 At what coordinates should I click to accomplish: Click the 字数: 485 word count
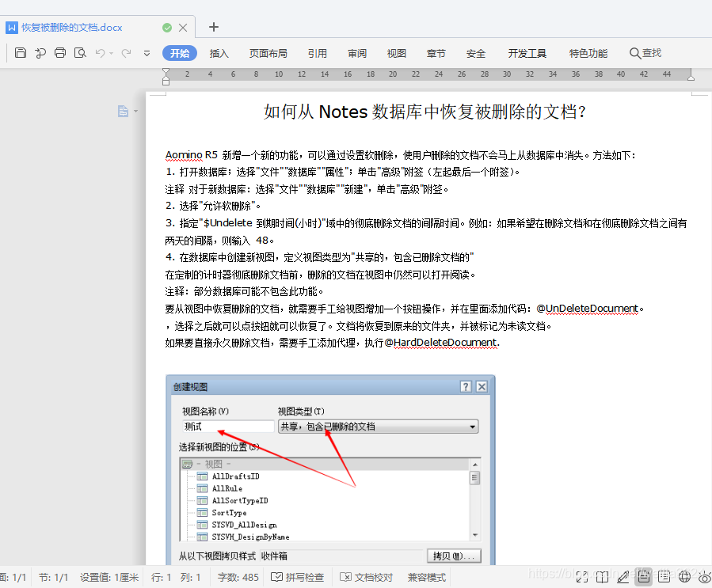238,577
